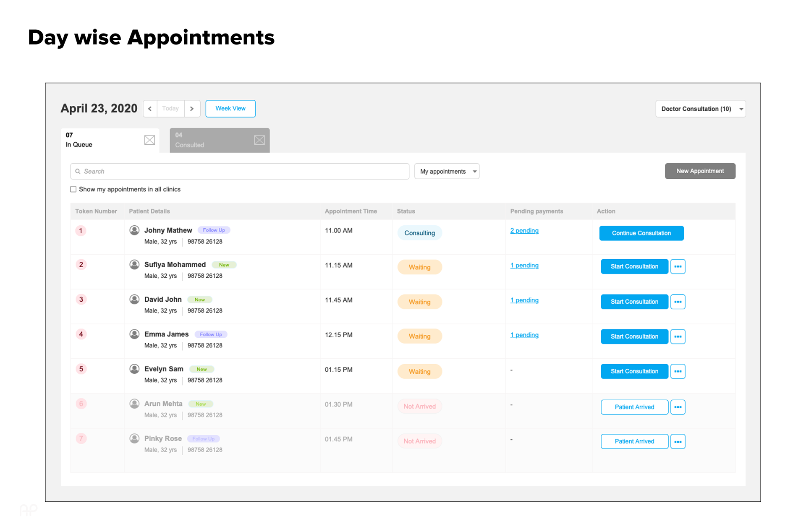Expand the Doctor Consultation (10) dropdown
The image size is (806, 532).
click(x=700, y=109)
